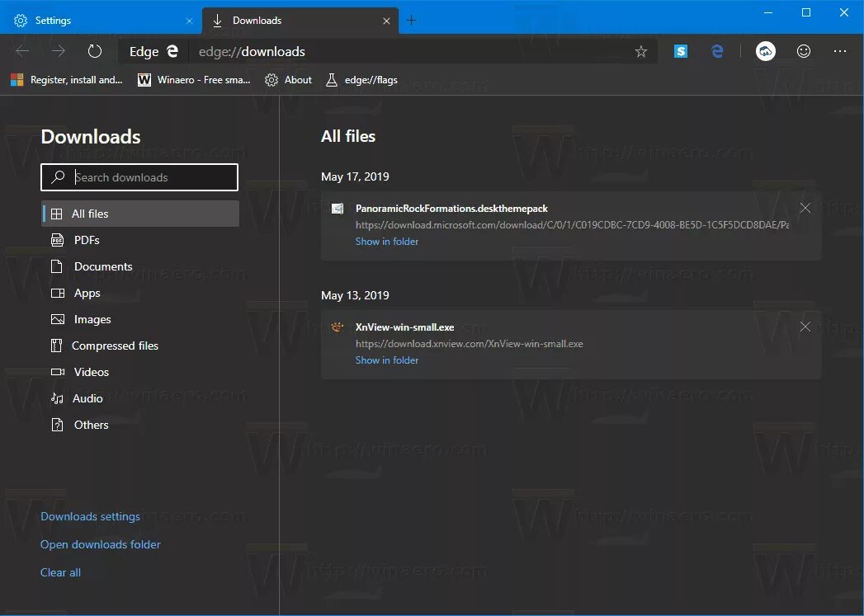
Task: Filter downloads by Others
Action: point(140,425)
